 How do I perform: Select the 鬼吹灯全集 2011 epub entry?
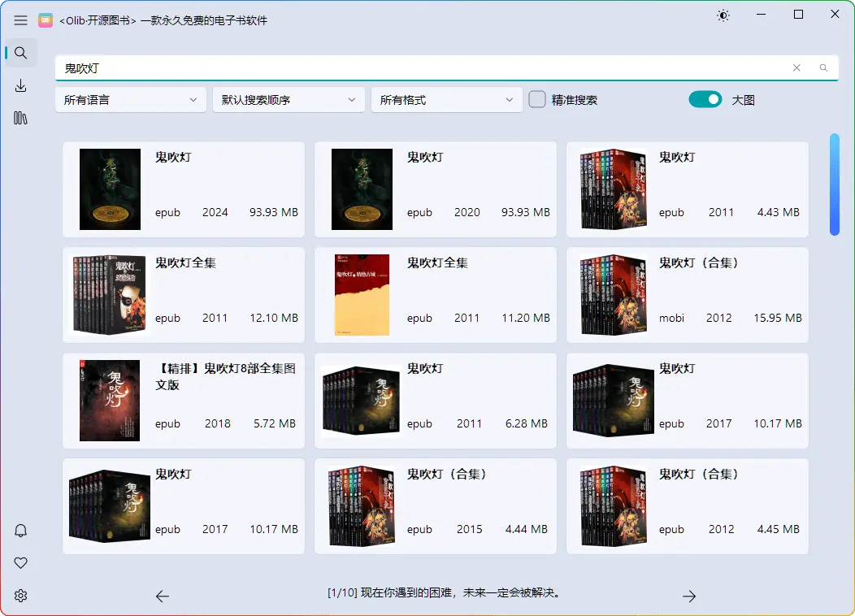(x=183, y=294)
